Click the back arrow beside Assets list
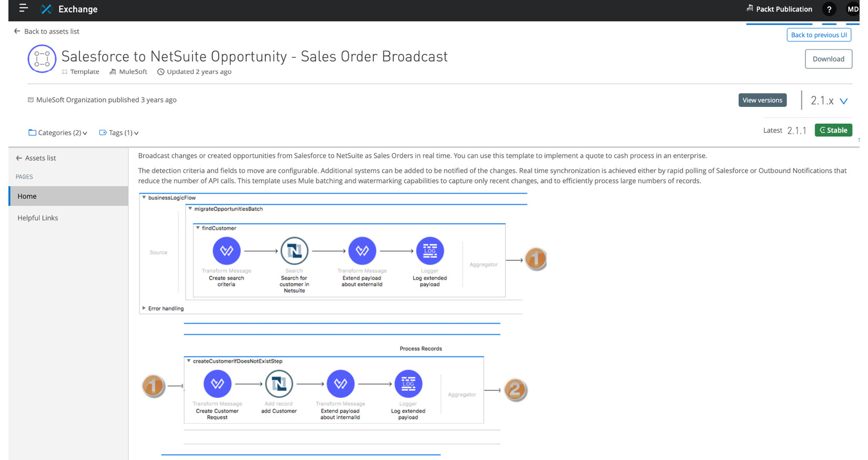This screenshot has height=460, width=868. tap(19, 158)
